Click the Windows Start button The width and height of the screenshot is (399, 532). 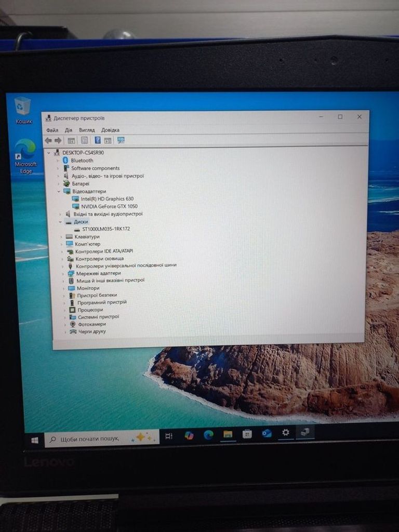pyautogui.click(x=35, y=440)
